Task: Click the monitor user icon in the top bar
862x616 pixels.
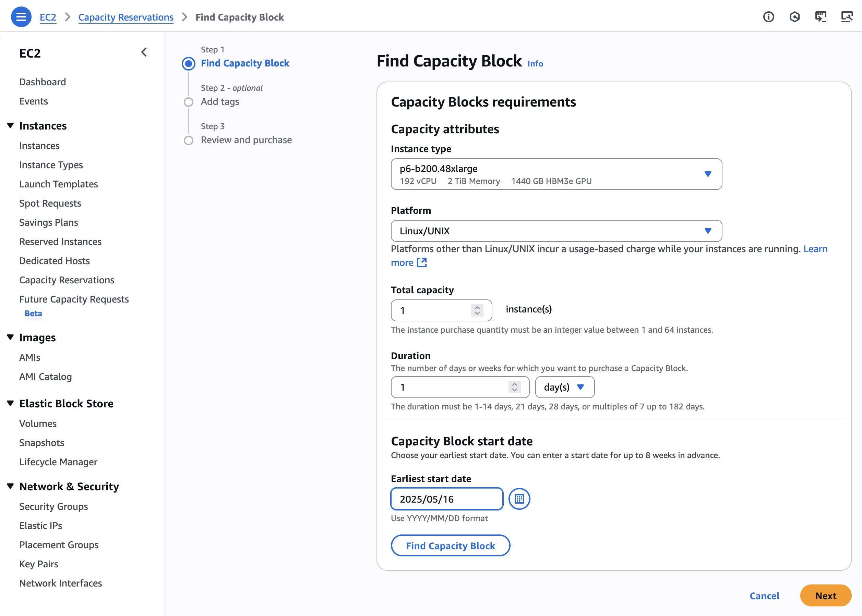Action: pos(847,17)
